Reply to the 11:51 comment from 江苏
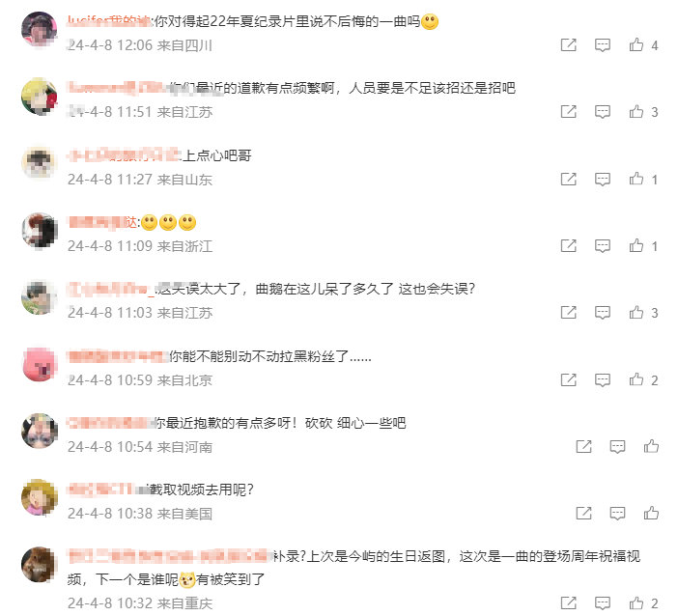The image size is (678, 616). coord(603,112)
